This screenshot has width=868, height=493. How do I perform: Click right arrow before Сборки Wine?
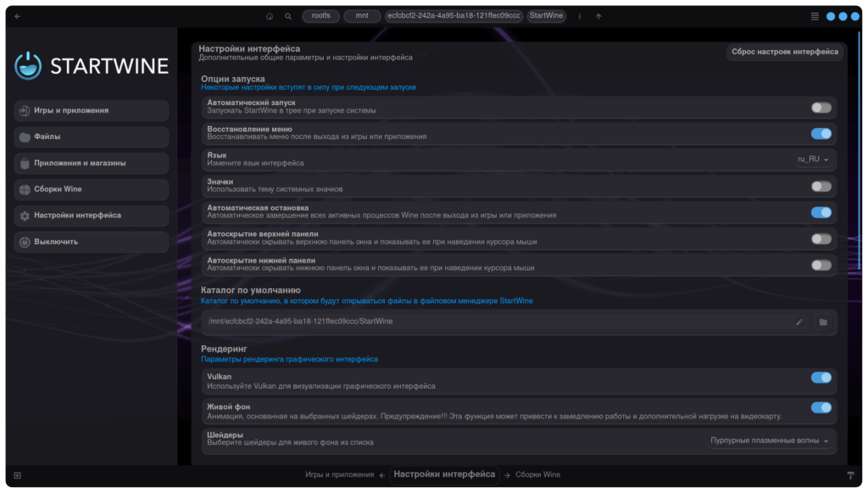(507, 475)
